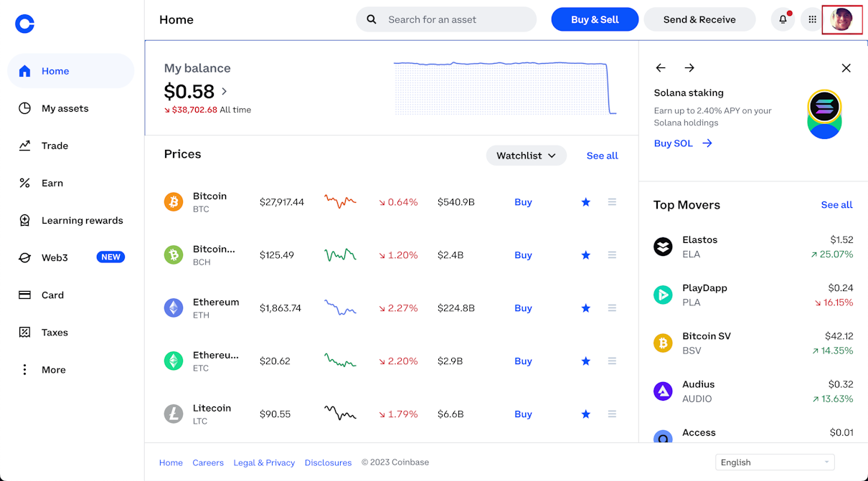
Task: Click the Legal & Privacy footer link
Action: click(x=264, y=463)
